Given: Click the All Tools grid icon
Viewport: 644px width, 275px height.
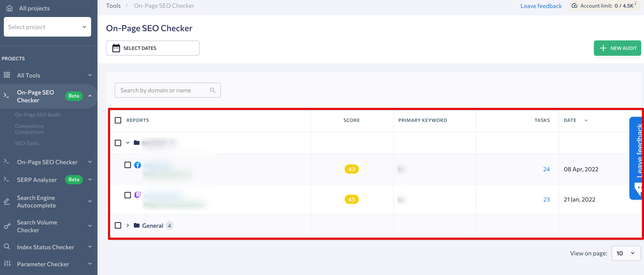Looking at the screenshot, I should (x=7, y=75).
